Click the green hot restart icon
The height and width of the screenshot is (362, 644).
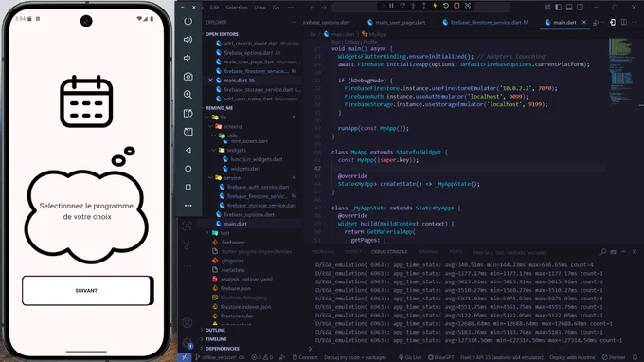point(446,6)
